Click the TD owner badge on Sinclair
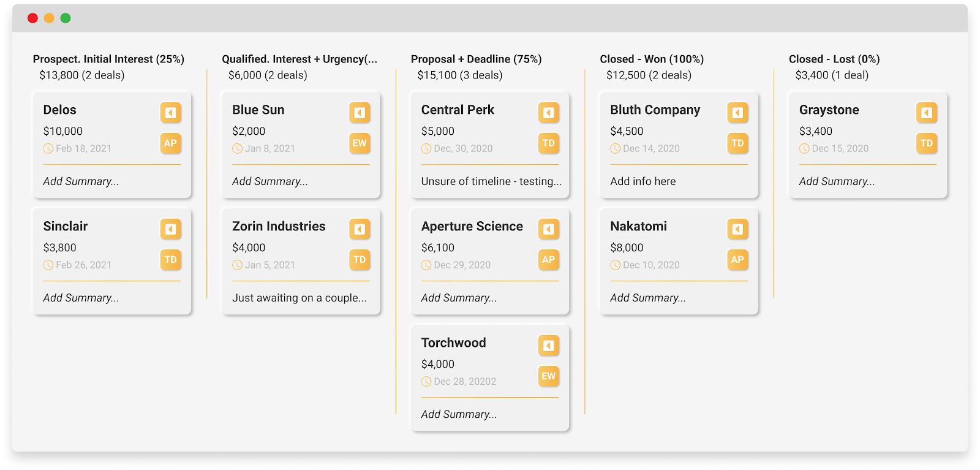Screen dimensions: 980x470 click(x=170, y=260)
